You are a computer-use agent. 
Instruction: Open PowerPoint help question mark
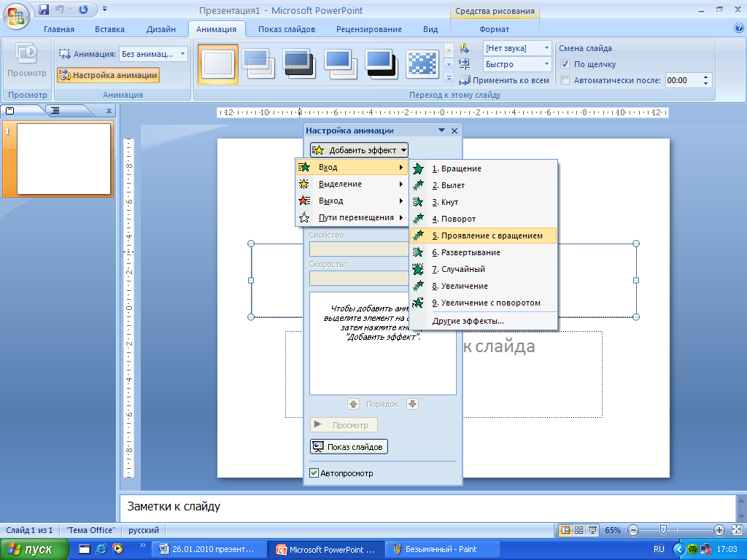(x=739, y=28)
